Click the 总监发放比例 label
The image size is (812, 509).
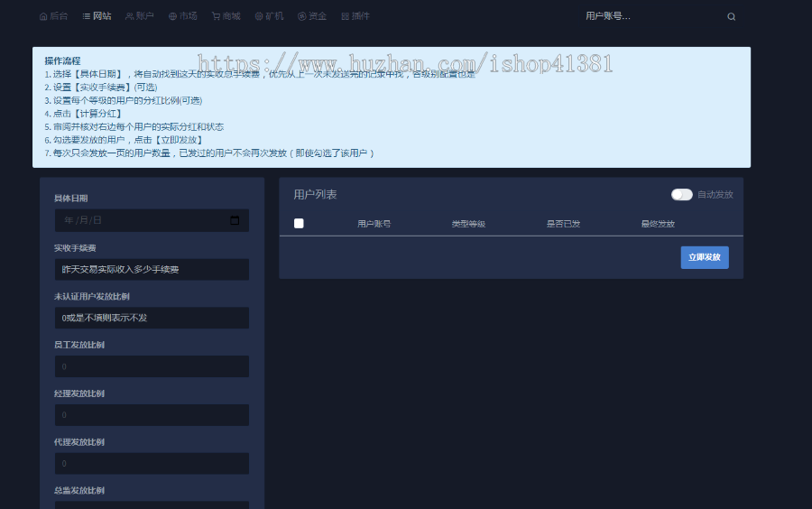[x=79, y=490]
